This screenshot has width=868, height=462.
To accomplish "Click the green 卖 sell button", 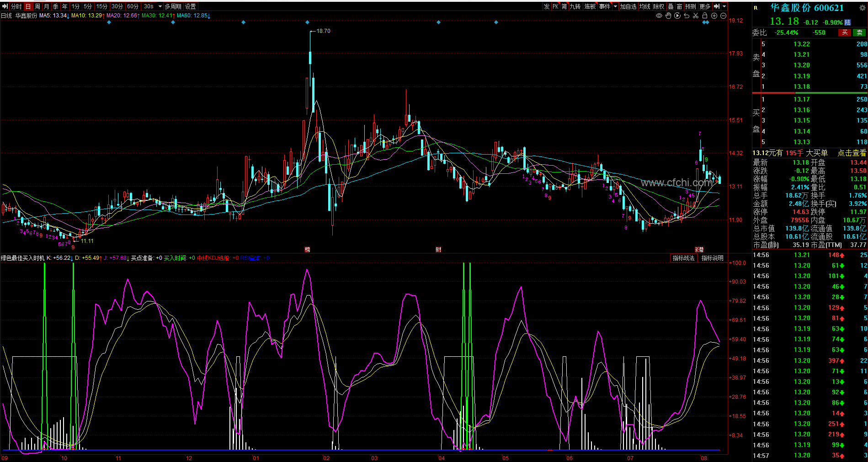I will [x=859, y=32].
